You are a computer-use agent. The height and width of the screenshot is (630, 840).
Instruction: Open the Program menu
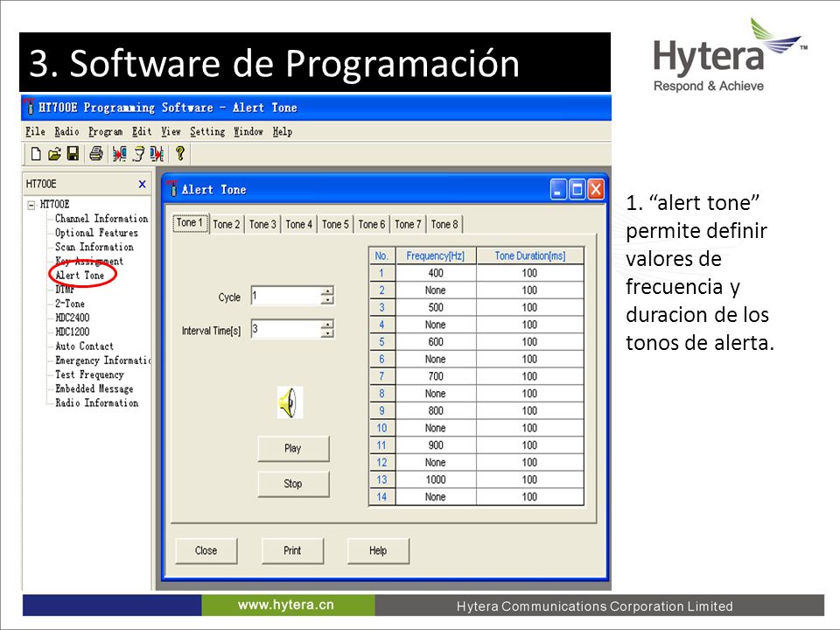(106, 132)
